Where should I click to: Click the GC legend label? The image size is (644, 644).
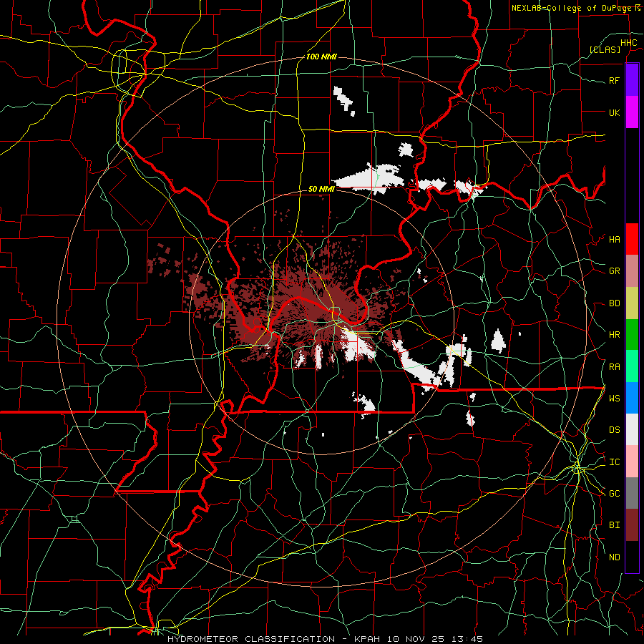614,494
